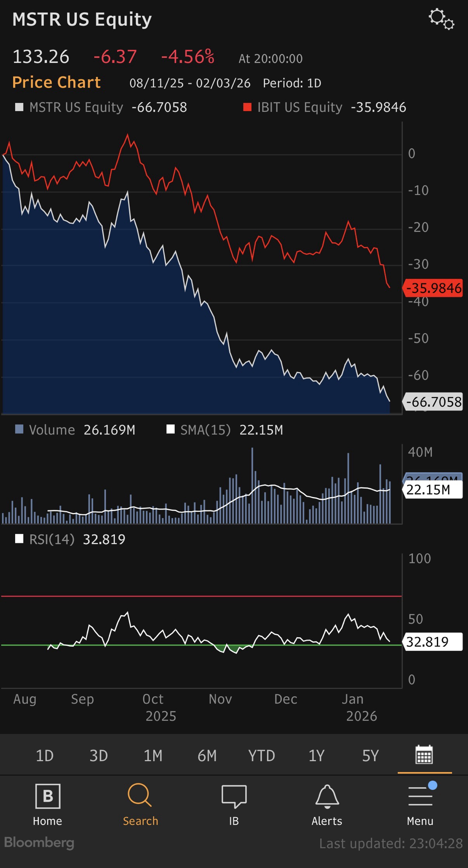The height and width of the screenshot is (868, 468).
Task: Tap the Home Bloomberg icon
Action: (48, 796)
